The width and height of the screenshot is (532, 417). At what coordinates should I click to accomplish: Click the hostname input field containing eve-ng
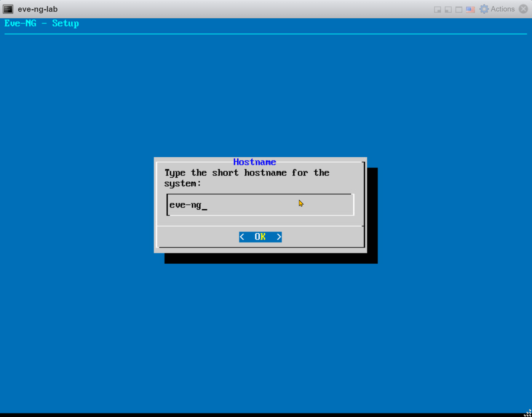pyautogui.click(x=260, y=205)
